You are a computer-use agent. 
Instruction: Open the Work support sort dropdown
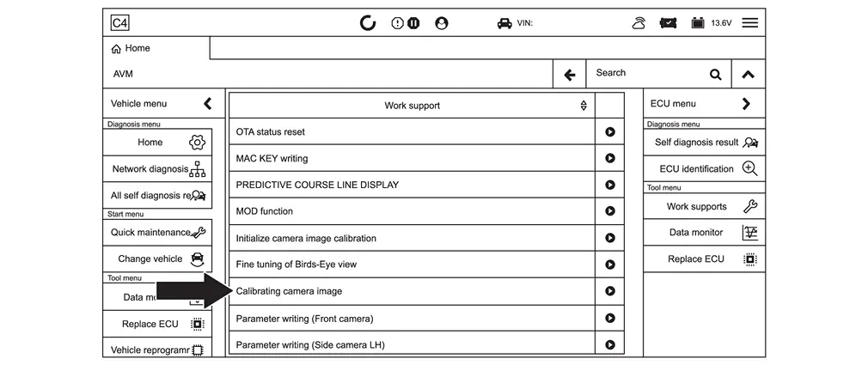tap(584, 106)
